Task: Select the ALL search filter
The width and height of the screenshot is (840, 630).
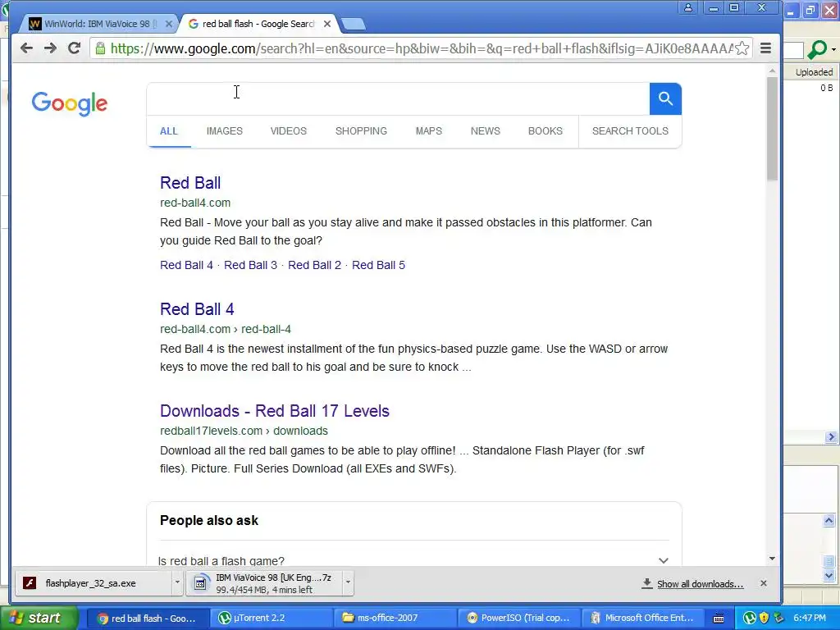Action: point(169,130)
